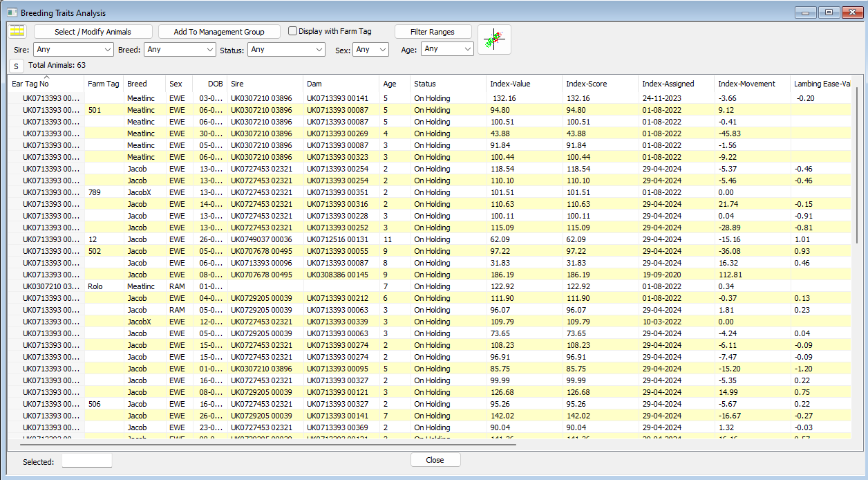The image size is (868, 480).
Task: Click index value 31.83 cell
Action: [524, 263]
